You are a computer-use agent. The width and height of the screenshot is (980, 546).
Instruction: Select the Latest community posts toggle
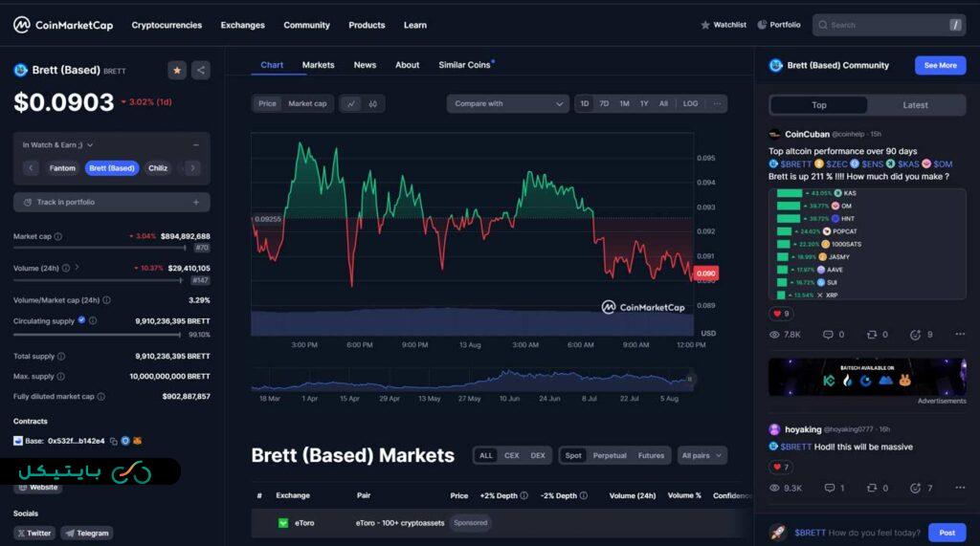pos(915,105)
